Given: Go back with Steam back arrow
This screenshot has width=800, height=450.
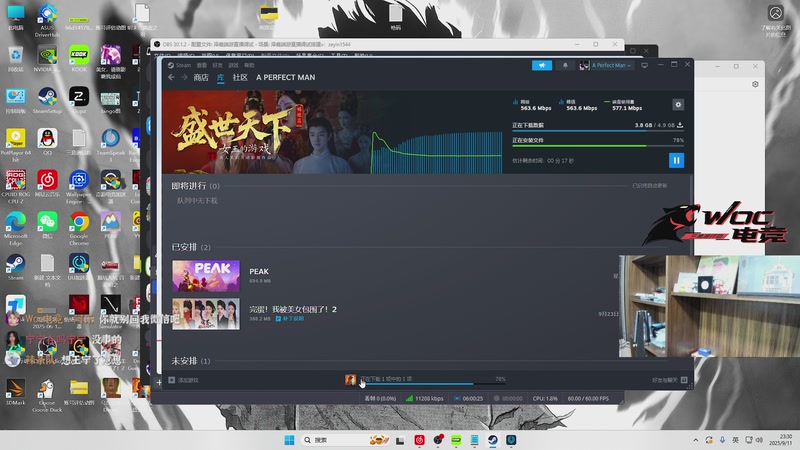Looking at the screenshot, I should (x=171, y=77).
